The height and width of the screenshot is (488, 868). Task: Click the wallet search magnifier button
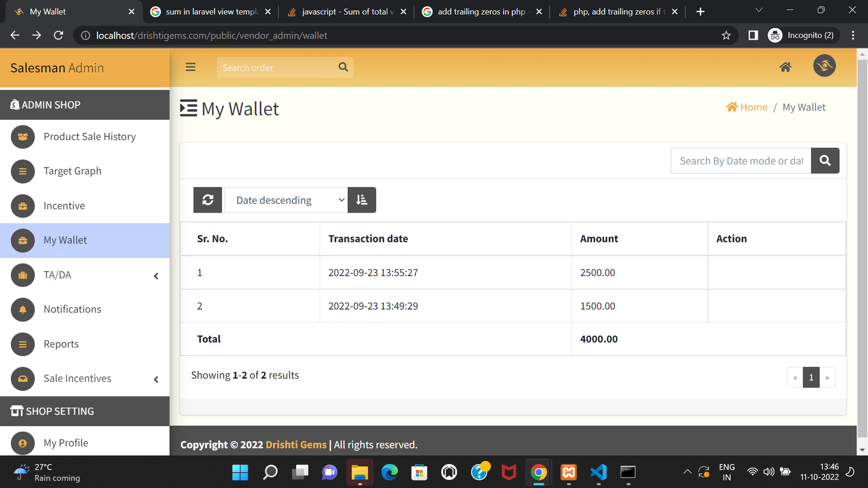825,161
